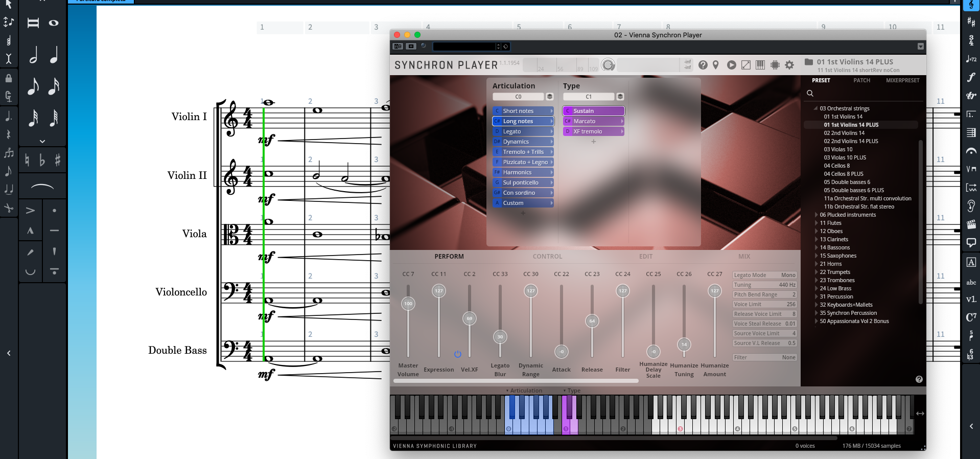
Task: Open the time signatures panel
Action: [x=971, y=40]
